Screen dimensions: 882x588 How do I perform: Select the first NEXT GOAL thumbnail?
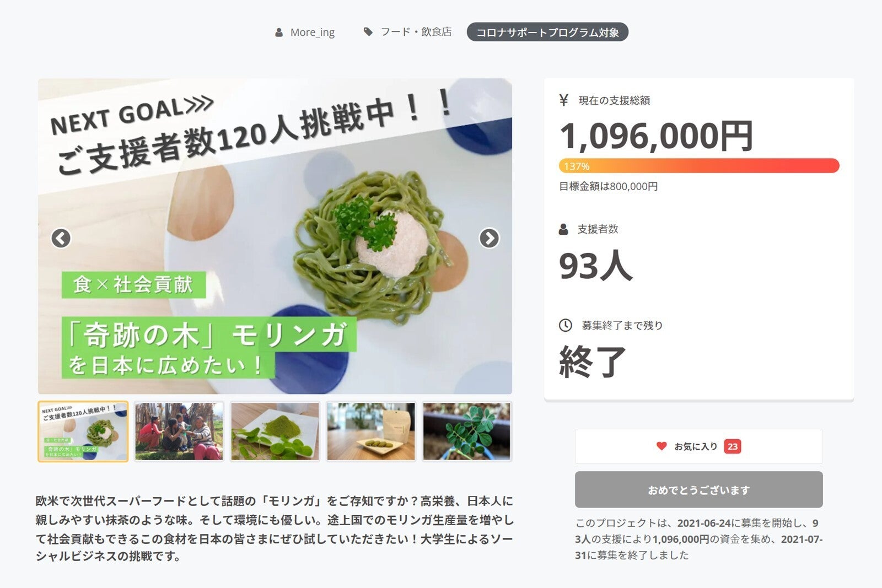(83, 431)
